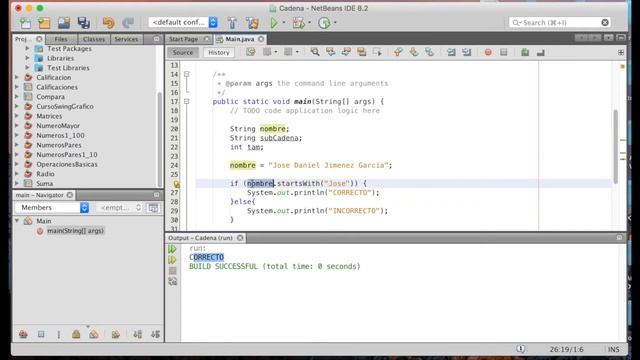Image resolution: width=640 pixels, height=360 pixels.
Task: Switch editor to History view
Action: coord(219,52)
